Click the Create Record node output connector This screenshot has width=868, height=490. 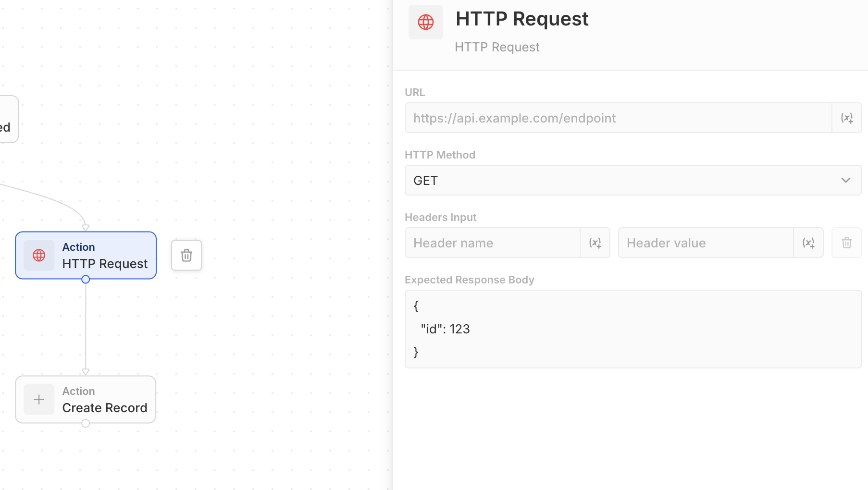point(86,423)
